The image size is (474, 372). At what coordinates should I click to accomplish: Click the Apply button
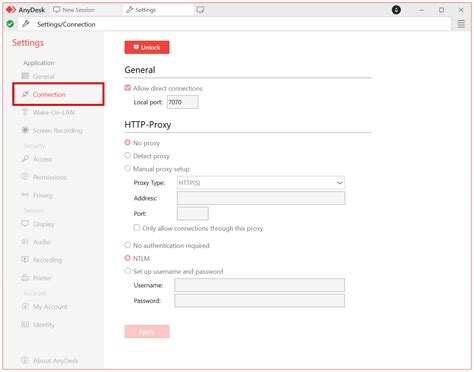[x=147, y=332]
